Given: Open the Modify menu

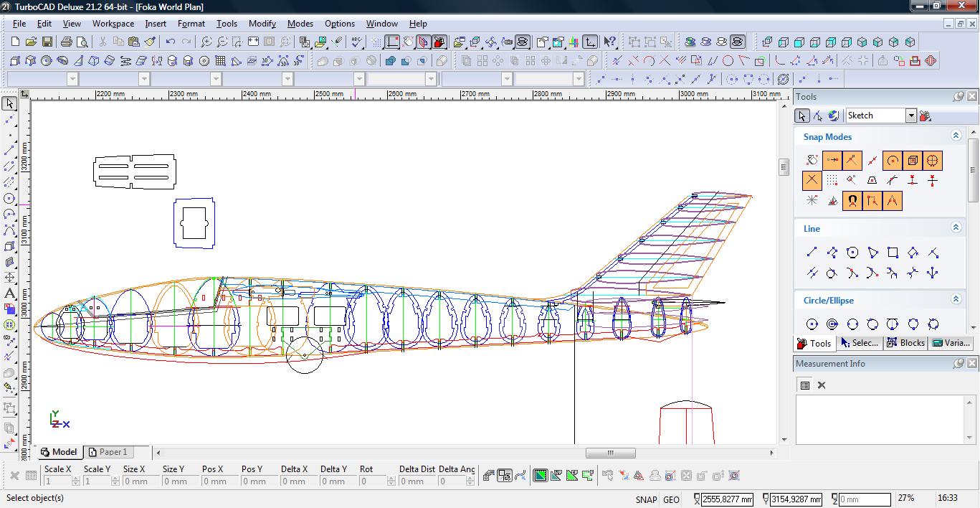Looking at the screenshot, I should coord(262,24).
